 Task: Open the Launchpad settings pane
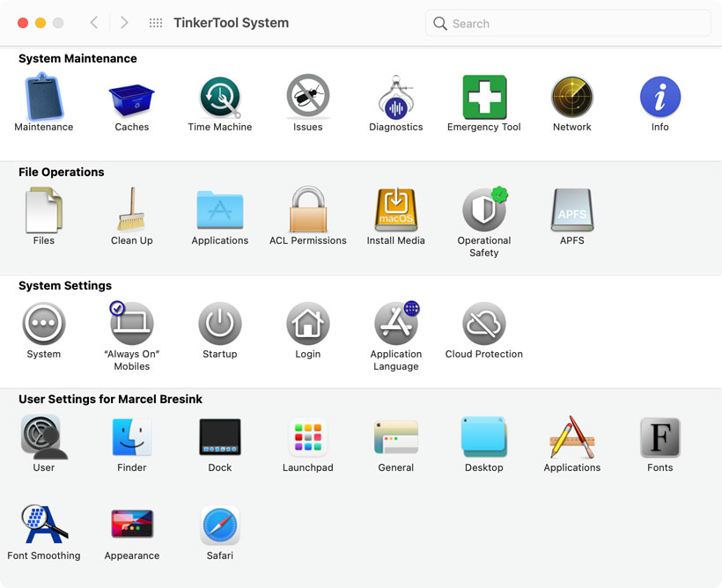coord(307,437)
